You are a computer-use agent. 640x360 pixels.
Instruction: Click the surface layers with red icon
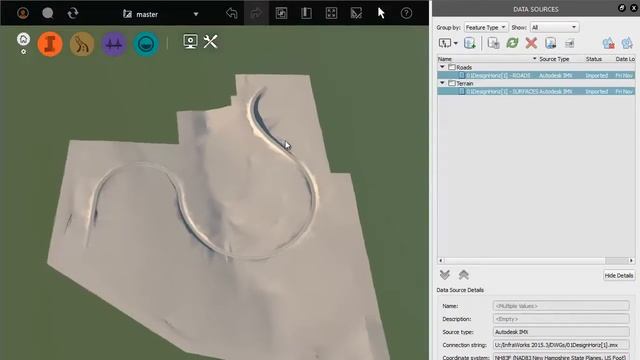[x=608, y=43]
